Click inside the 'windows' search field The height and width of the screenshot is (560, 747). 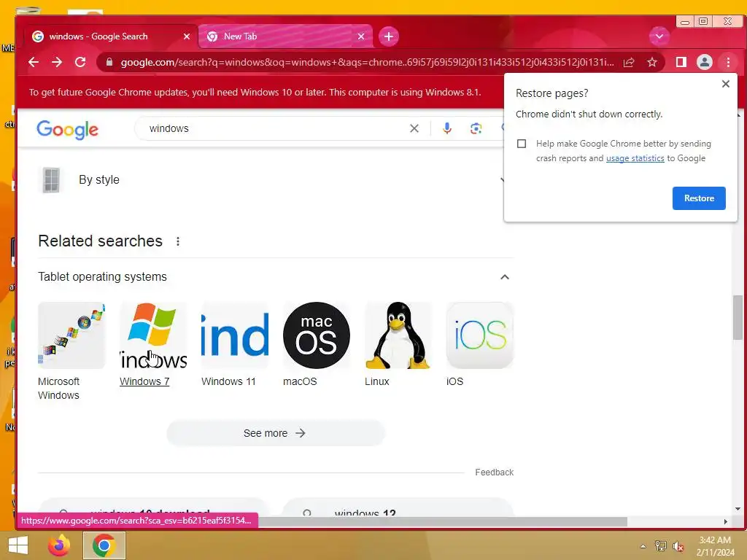click(x=276, y=128)
